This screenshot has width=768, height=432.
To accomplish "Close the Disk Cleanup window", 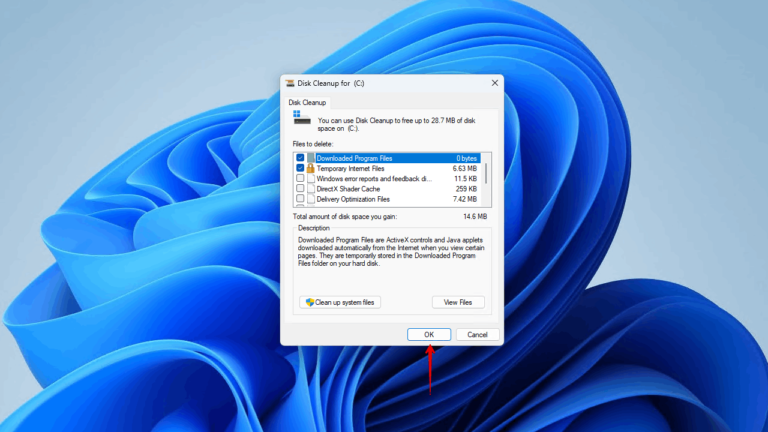I will click(493, 84).
